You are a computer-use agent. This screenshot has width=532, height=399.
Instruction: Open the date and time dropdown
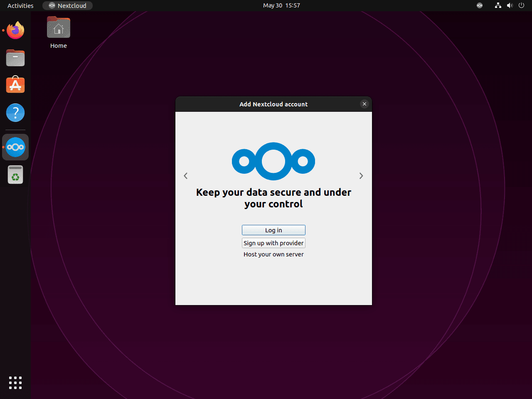[x=281, y=5]
